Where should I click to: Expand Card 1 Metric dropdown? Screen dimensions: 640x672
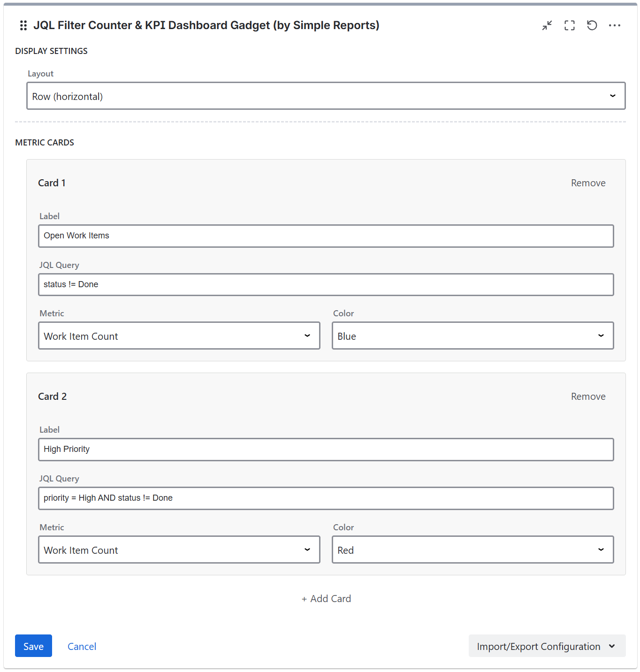(179, 336)
